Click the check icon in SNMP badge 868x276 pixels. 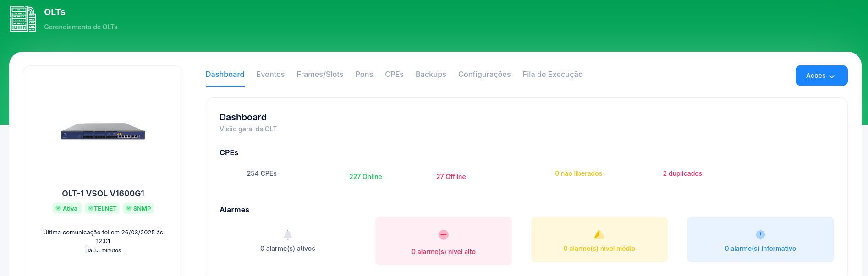coord(129,208)
